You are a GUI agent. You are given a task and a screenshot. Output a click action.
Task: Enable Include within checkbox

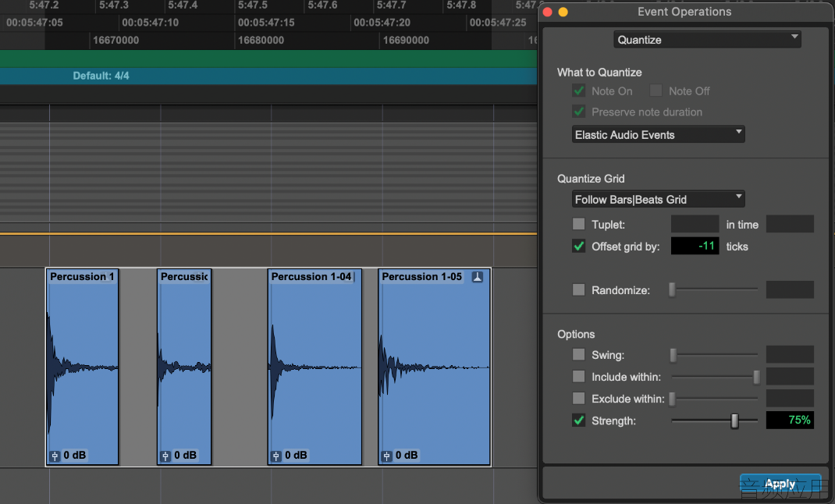579,377
